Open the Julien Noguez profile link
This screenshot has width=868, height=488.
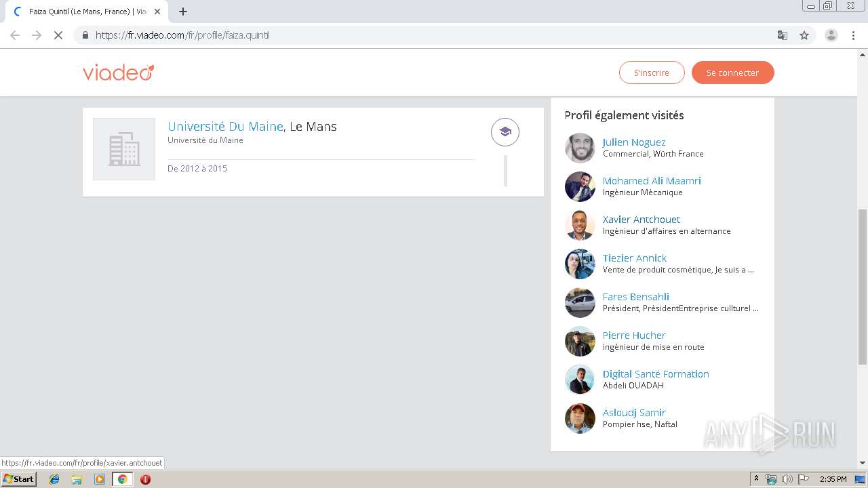click(x=634, y=142)
